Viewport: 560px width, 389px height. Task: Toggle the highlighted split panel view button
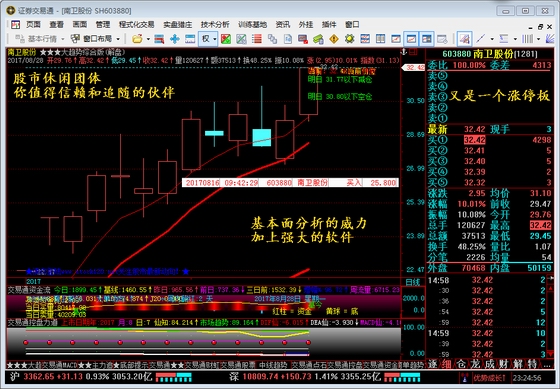pos(426,39)
